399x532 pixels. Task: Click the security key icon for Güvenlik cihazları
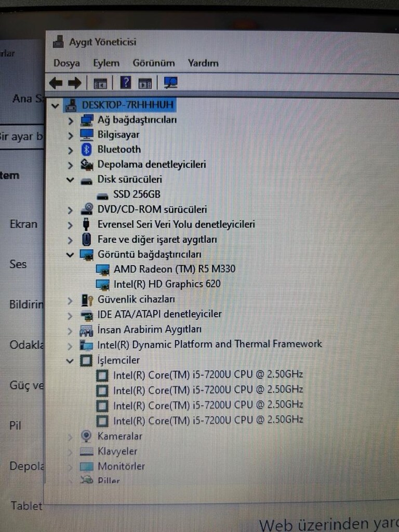click(87, 300)
